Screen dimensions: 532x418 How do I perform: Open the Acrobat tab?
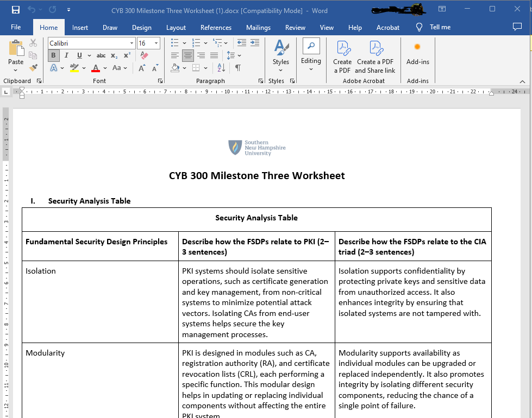387,28
